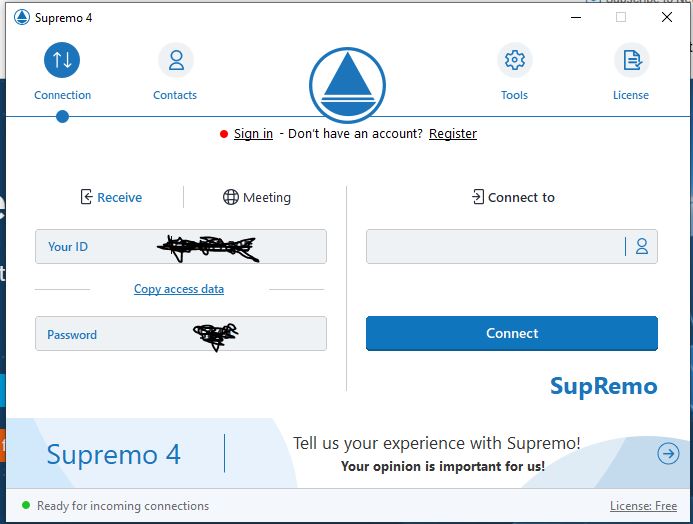Screen dimensions: 693x524
Task: Switch to the Receive tab
Action: 111,197
